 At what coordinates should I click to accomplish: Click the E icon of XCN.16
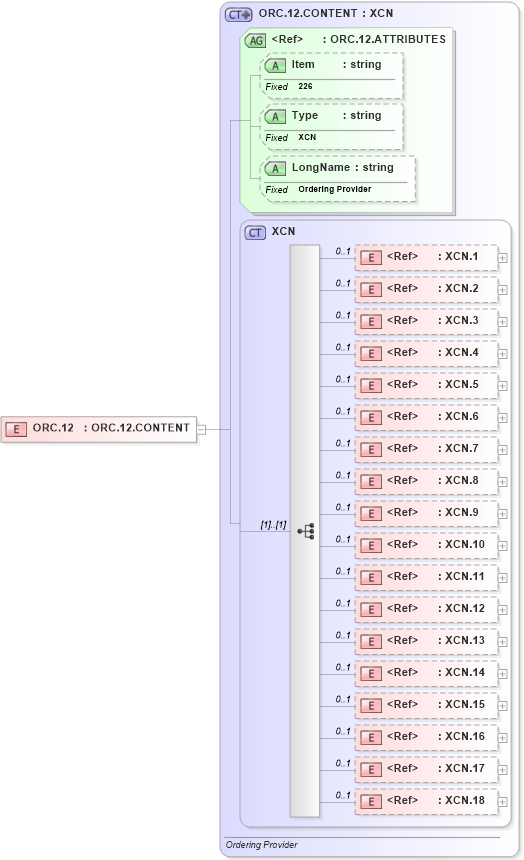pyautogui.click(x=371, y=738)
